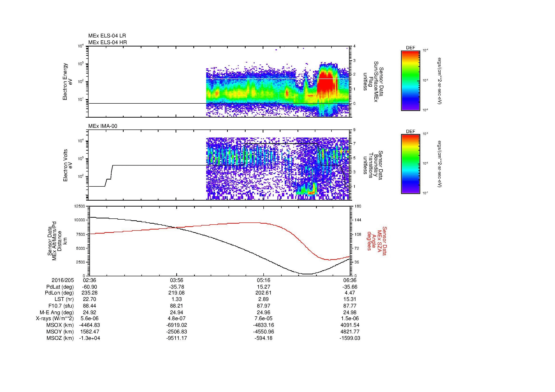Click the MSOZ value '-594.18'

point(263,338)
